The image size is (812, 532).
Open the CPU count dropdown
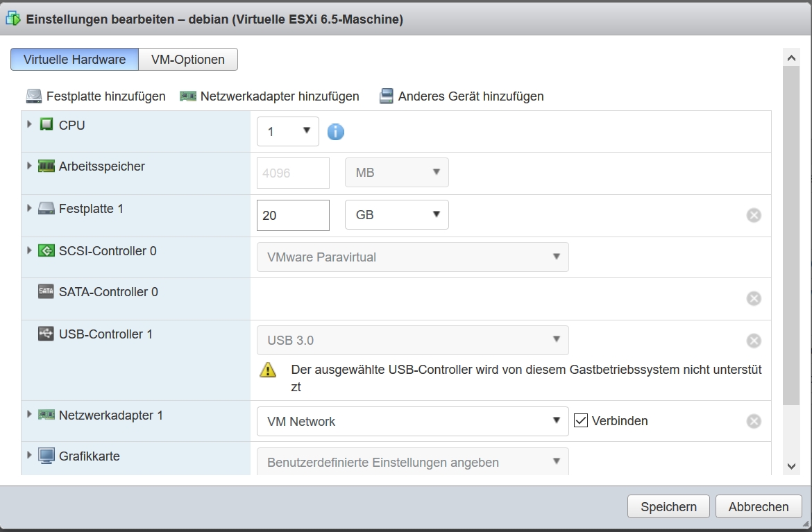click(287, 131)
